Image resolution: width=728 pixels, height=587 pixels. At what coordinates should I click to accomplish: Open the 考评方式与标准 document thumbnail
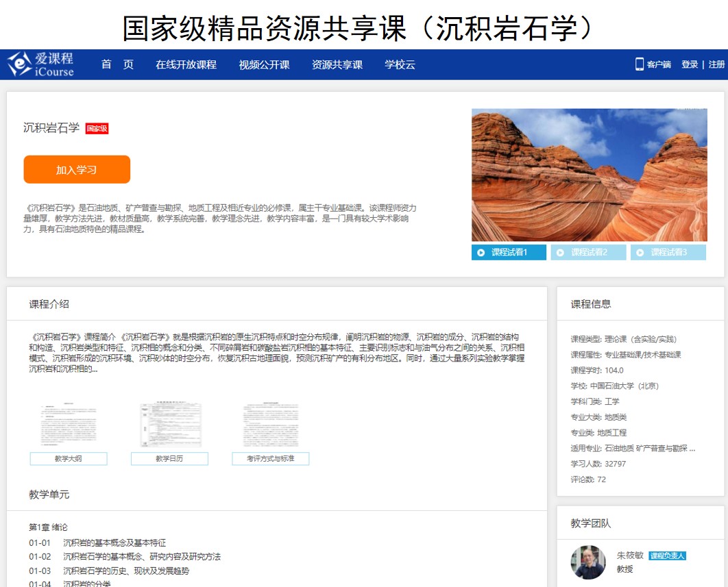coord(270,425)
